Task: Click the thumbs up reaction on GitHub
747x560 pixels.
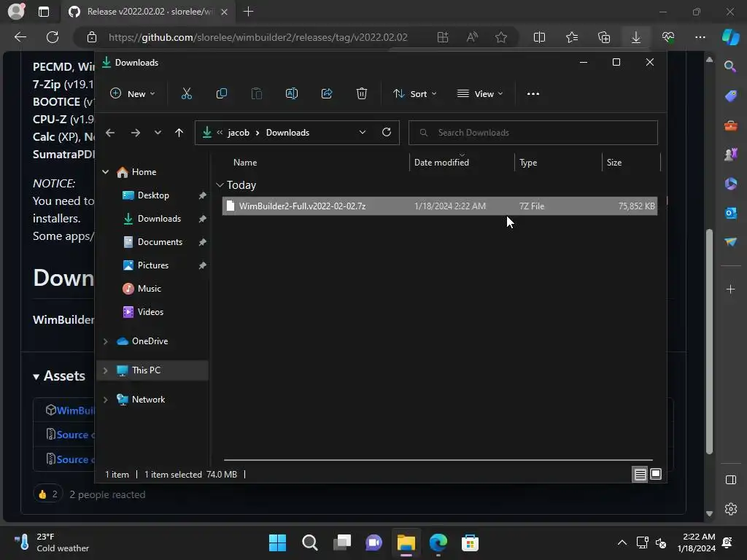Action: [x=47, y=494]
